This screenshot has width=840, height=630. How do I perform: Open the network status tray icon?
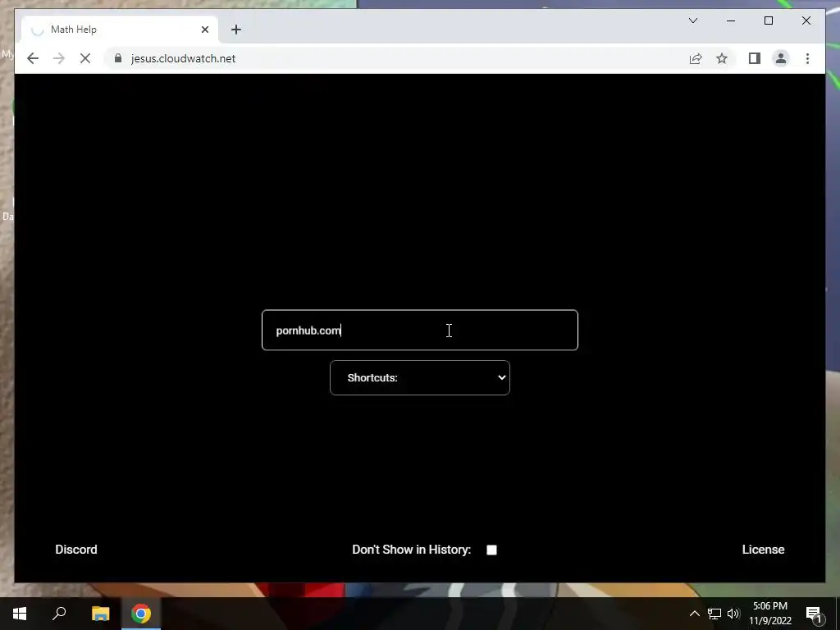pyautogui.click(x=714, y=614)
